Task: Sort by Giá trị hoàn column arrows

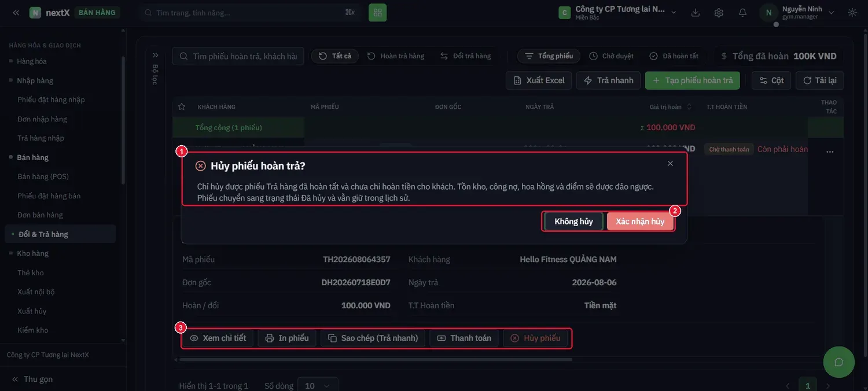Action: point(689,107)
